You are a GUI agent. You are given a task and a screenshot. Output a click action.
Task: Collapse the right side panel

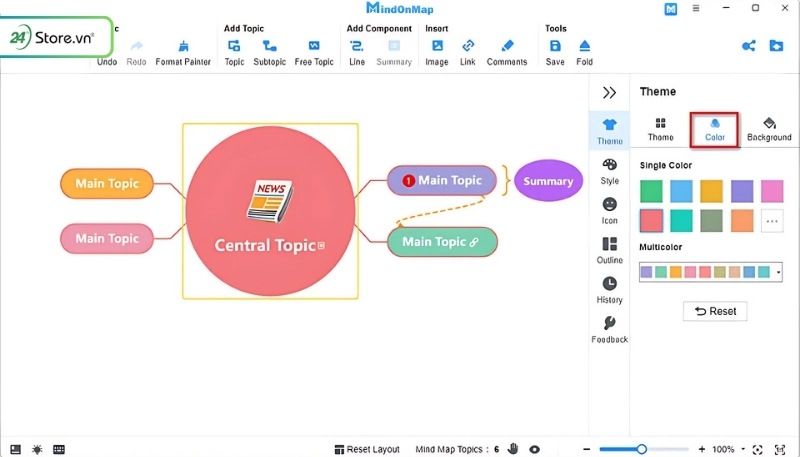609,92
